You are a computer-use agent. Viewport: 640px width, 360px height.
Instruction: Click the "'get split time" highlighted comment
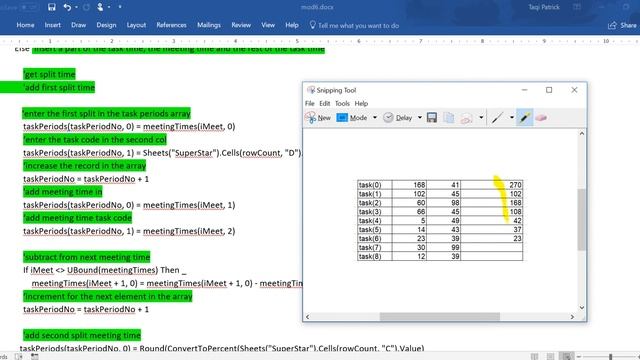click(49, 74)
